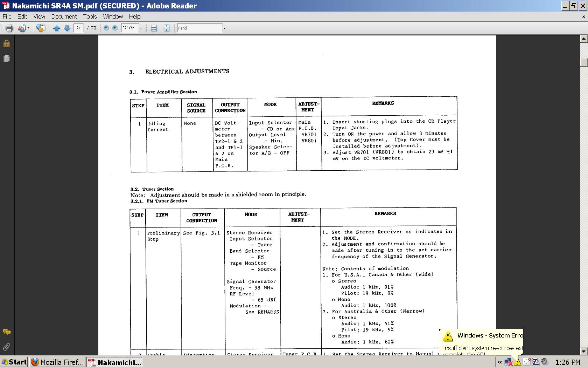This screenshot has height=368, width=588.
Task: Click the Z tray icon
Action: tap(535, 362)
